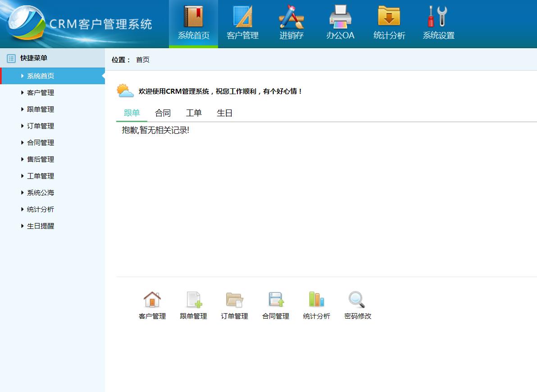This screenshot has width=537, height=392.
Task: Switch to the 合同 tab
Action: tap(163, 113)
